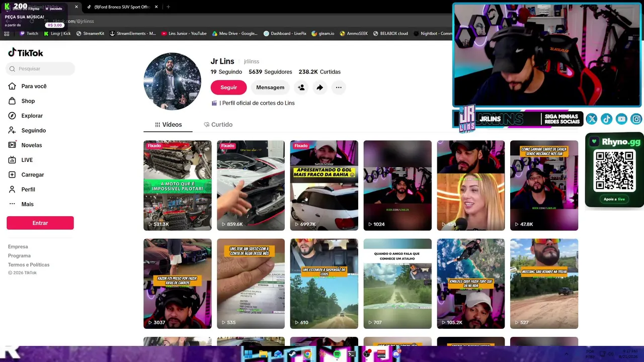Open the 'conta de água' video with 535 views

pyautogui.click(x=251, y=284)
